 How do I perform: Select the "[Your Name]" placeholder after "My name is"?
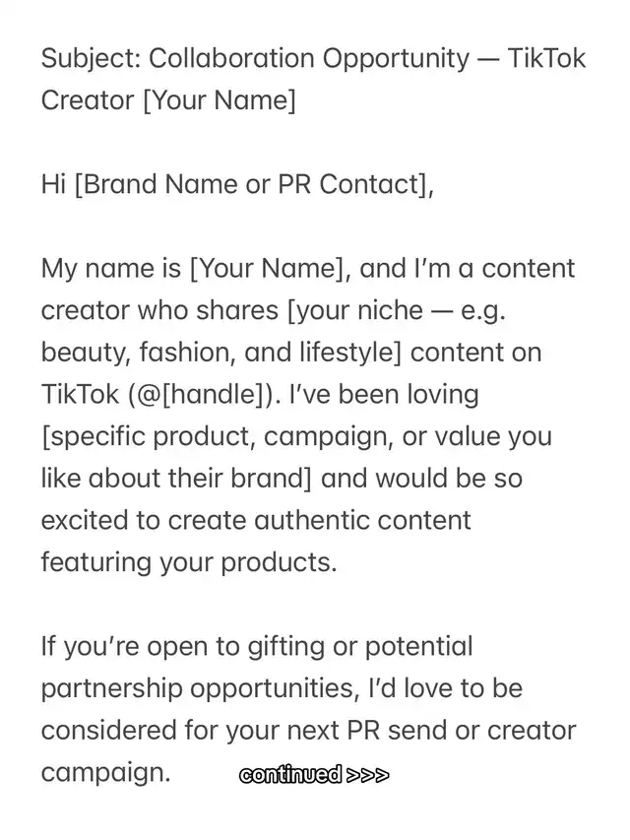pyautogui.click(x=260, y=268)
